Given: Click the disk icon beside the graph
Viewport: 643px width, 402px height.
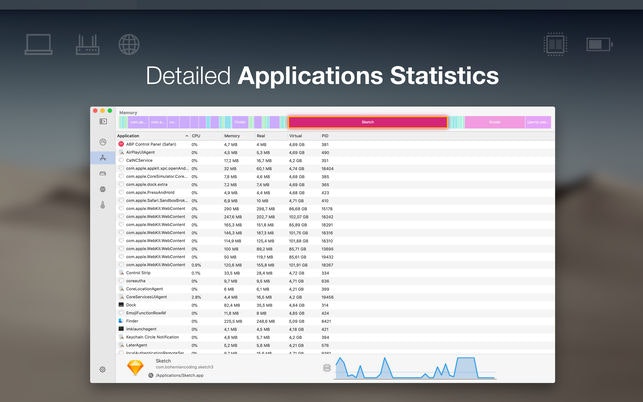Looking at the screenshot, I should [x=327, y=368].
